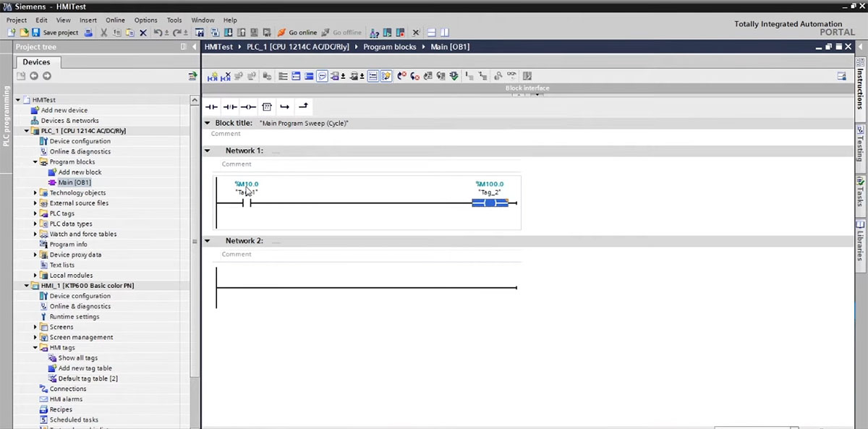Open the Options menu

[x=145, y=20]
